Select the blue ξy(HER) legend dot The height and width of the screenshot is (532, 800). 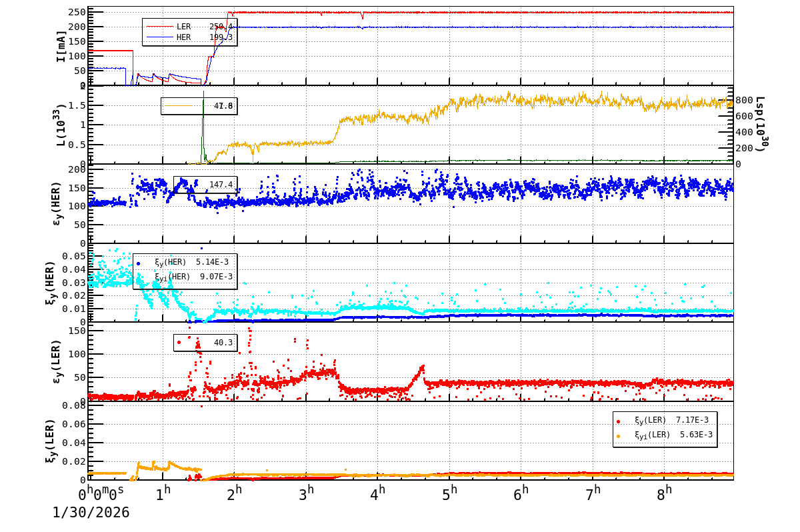click(138, 263)
